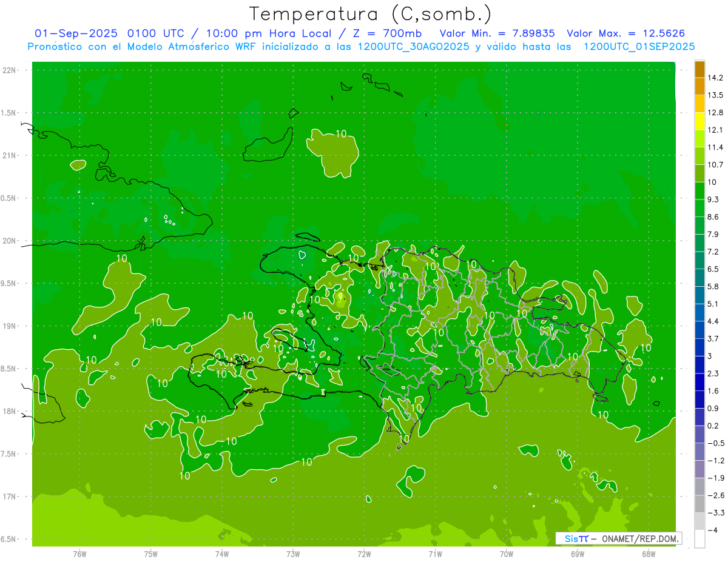The height and width of the screenshot is (562, 728).
Task: Click the colorbar label '5.1'
Action: click(x=713, y=304)
